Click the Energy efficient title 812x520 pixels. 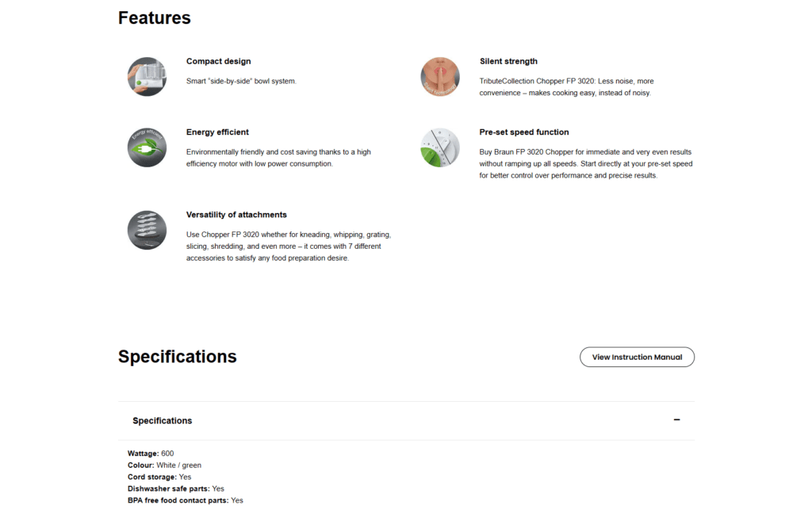click(x=217, y=132)
